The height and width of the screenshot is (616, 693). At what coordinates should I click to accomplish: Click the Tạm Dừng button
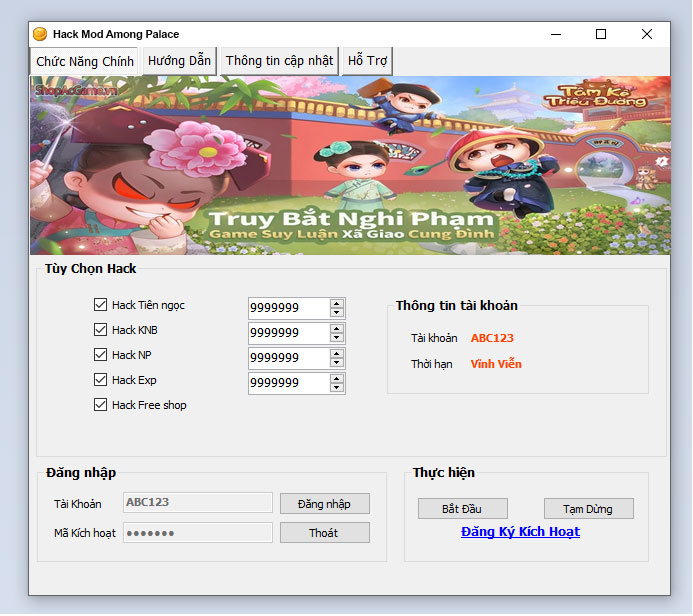588,509
